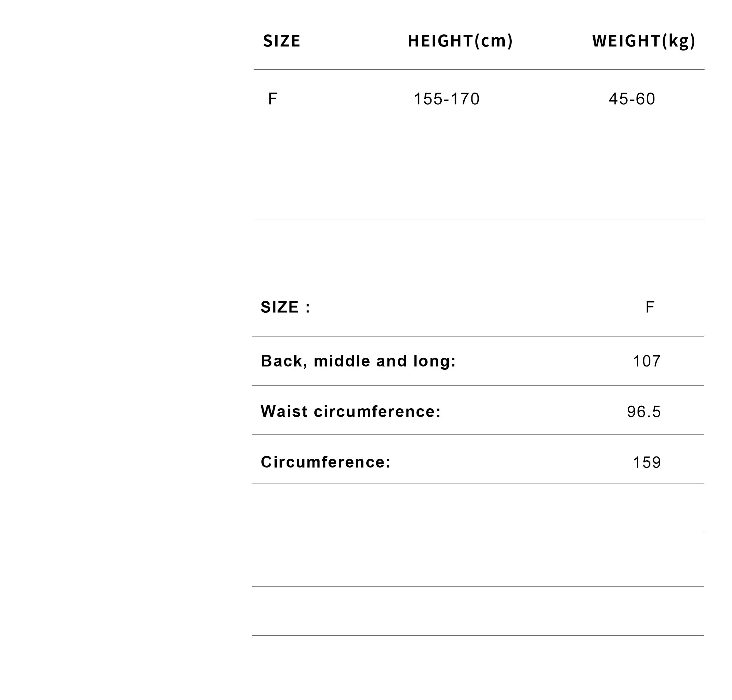Click the SIZE column header
732x700 pixels.
(x=281, y=41)
